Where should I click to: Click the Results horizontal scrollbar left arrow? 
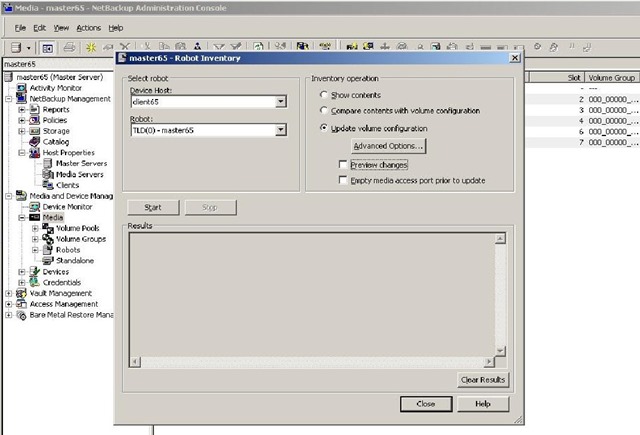[135, 362]
